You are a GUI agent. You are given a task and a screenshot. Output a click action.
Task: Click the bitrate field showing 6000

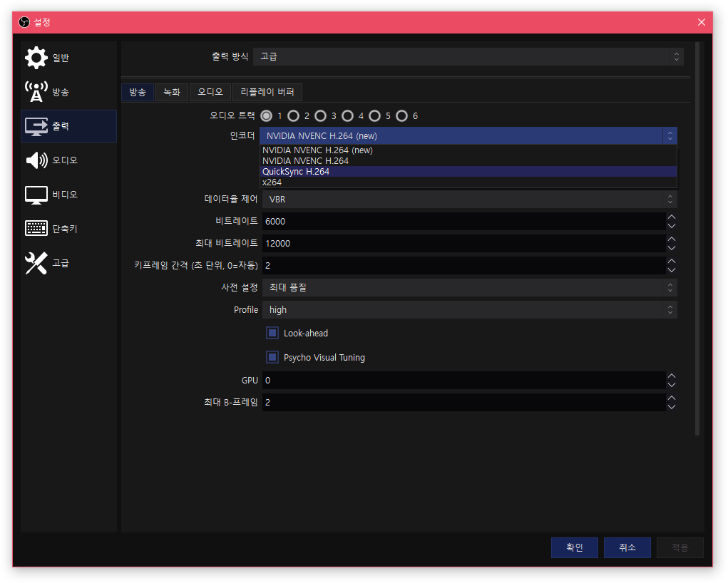tap(463, 222)
